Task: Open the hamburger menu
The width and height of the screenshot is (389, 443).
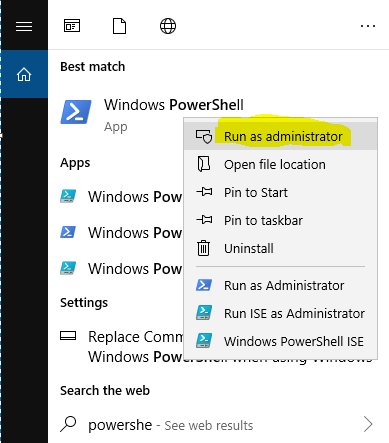Action: (x=24, y=26)
